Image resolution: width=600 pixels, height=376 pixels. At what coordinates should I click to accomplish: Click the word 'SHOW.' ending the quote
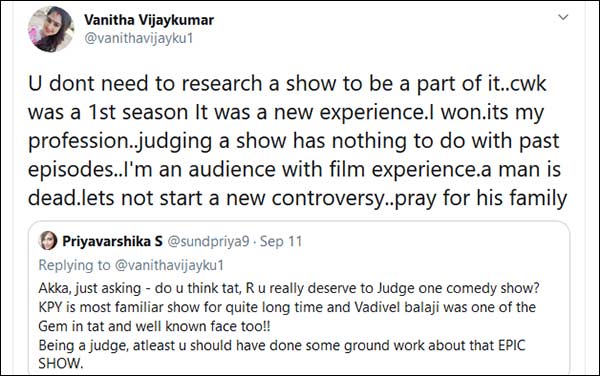[61, 363]
